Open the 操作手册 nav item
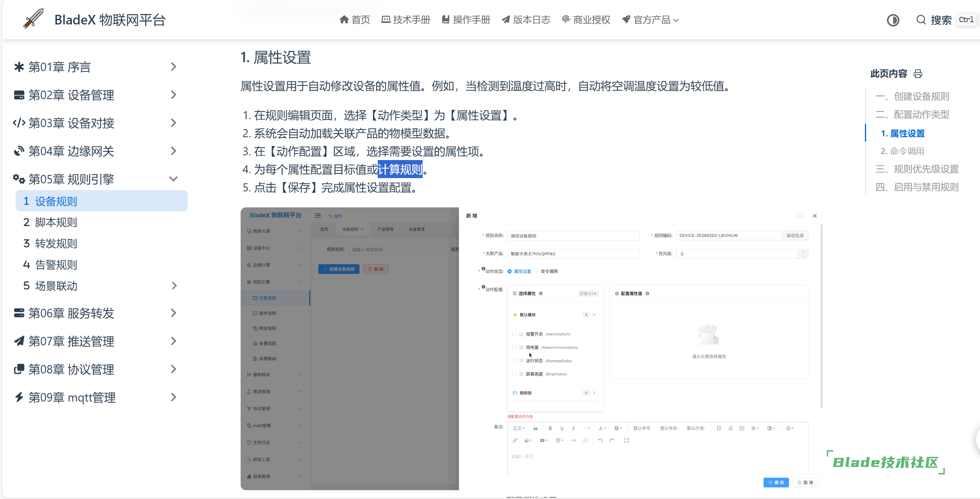980x499 pixels. pos(466,20)
